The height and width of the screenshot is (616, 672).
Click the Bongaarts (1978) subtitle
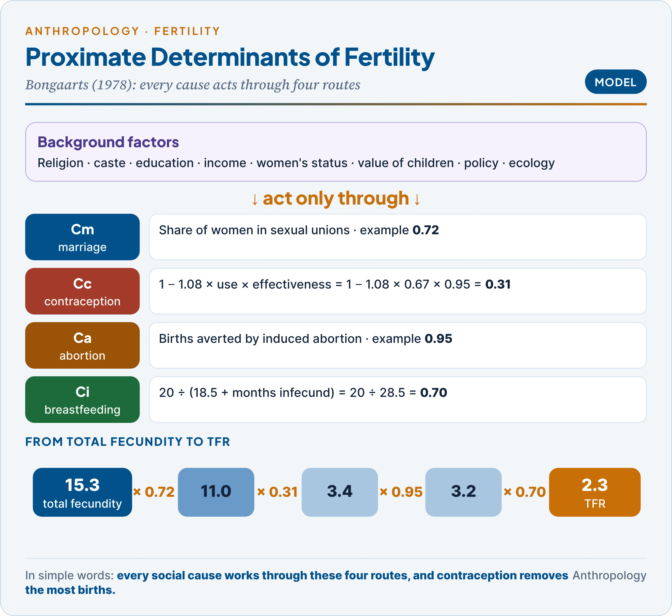[x=193, y=85]
